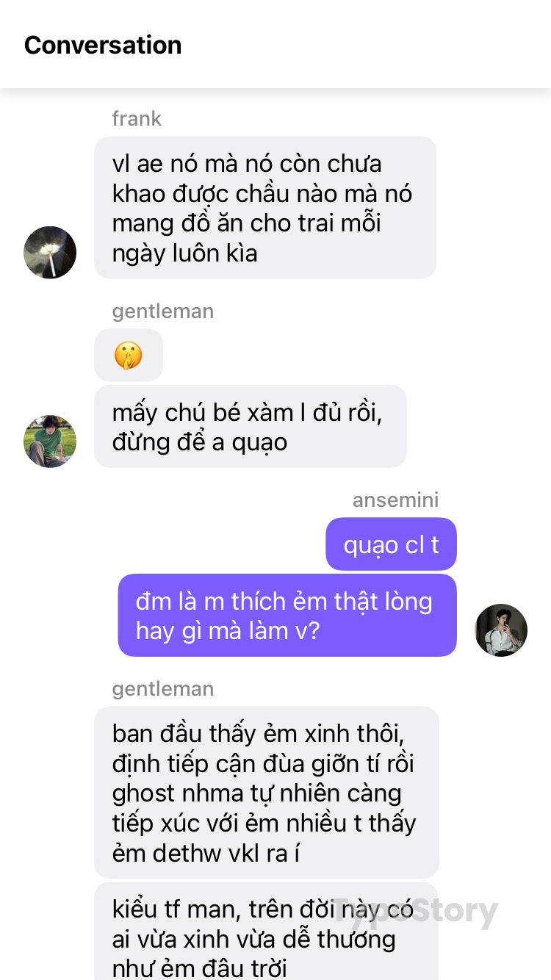This screenshot has width=551, height=980.
Task: Tap the text "đừng để a quạo"
Action: coord(200,442)
